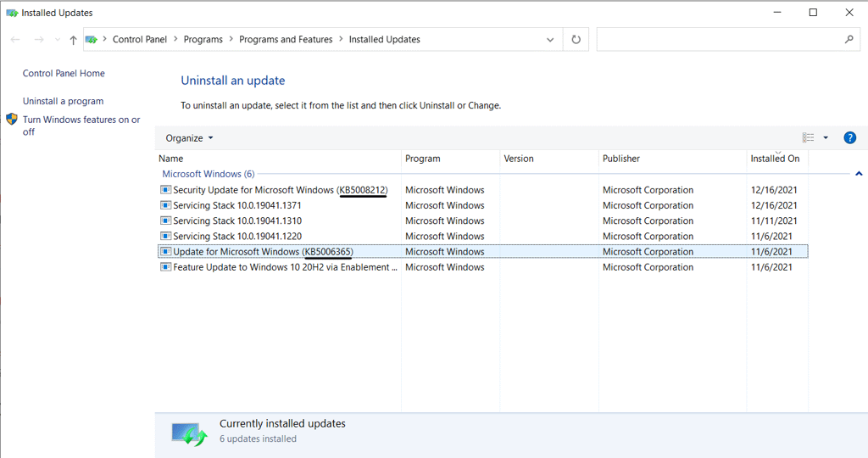This screenshot has width=868, height=458.
Task: Change view using the view icon
Action: [808, 137]
